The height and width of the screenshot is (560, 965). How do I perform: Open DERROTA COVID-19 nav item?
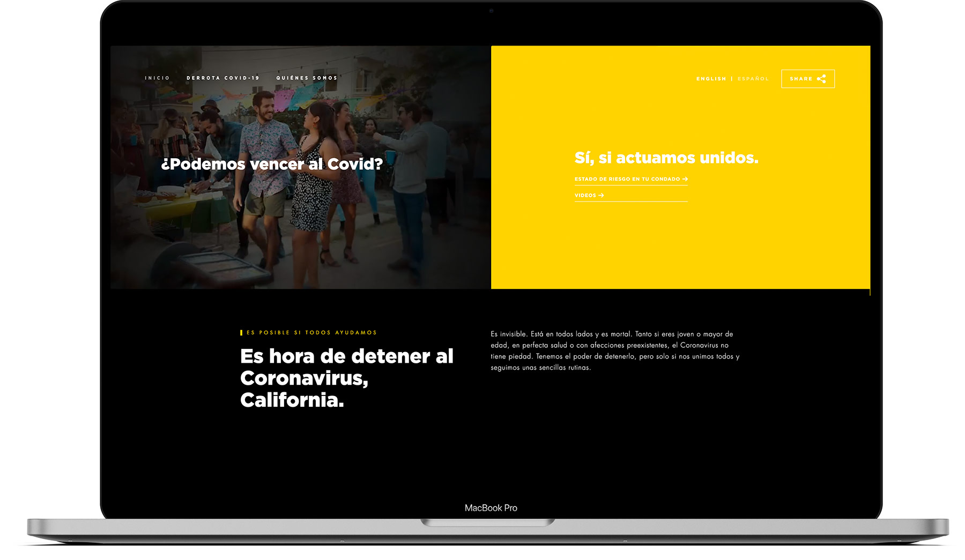pyautogui.click(x=223, y=78)
